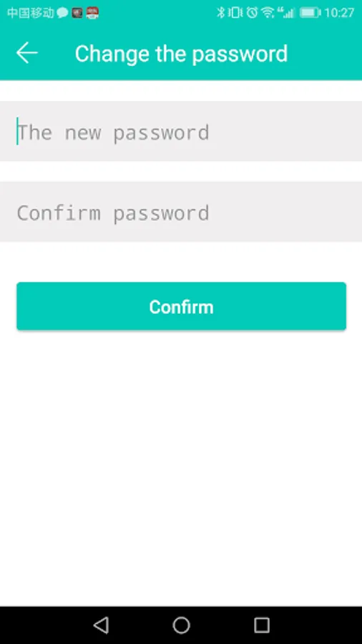This screenshot has height=644, width=362.
Task: Tap the Wi-Fi status icon
Action: pos(268,13)
